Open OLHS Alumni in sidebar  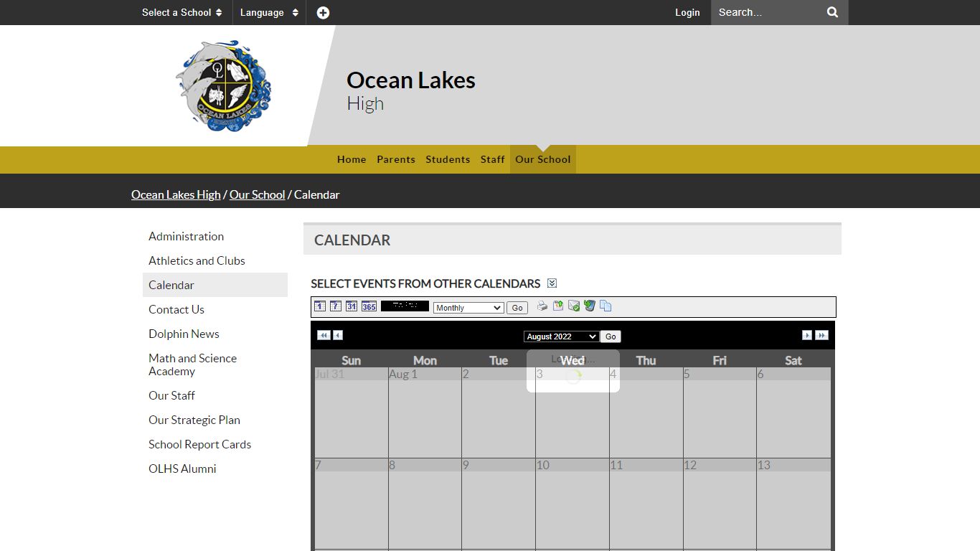coord(215,468)
